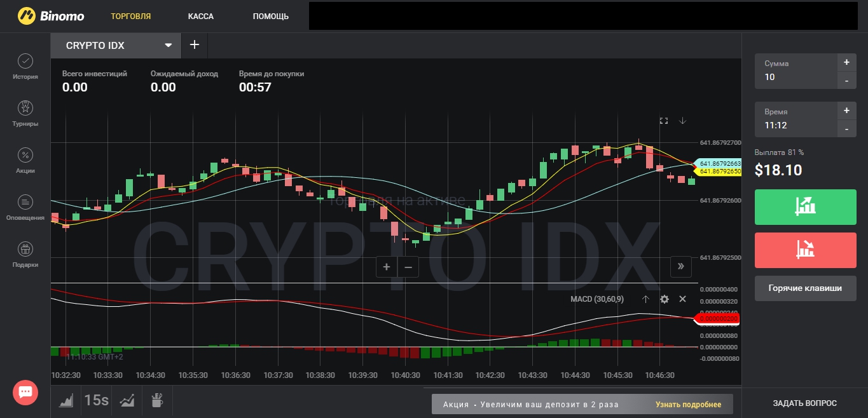Click the 00:57 time-to-purchase value
The image size is (868, 418).
point(255,88)
